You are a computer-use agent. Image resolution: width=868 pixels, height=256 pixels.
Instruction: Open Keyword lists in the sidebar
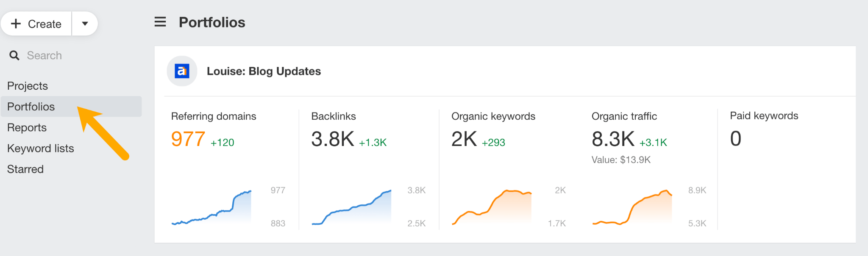coord(40,149)
